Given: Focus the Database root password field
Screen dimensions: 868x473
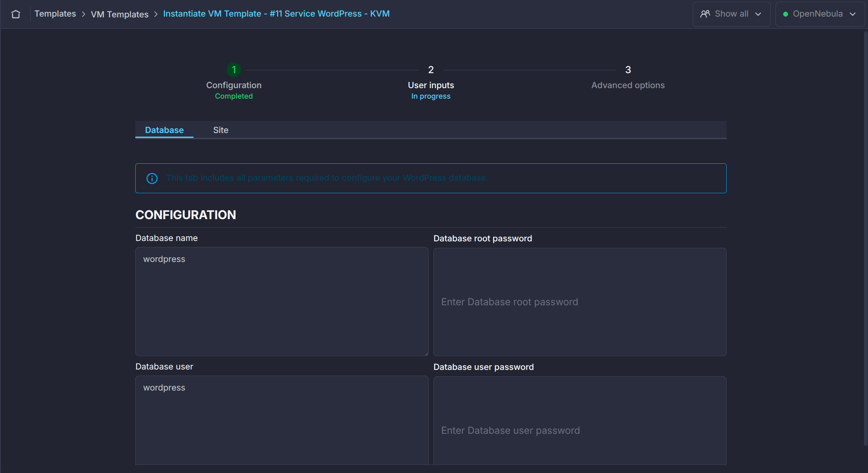Looking at the screenshot, I should [x=580, y=302].
